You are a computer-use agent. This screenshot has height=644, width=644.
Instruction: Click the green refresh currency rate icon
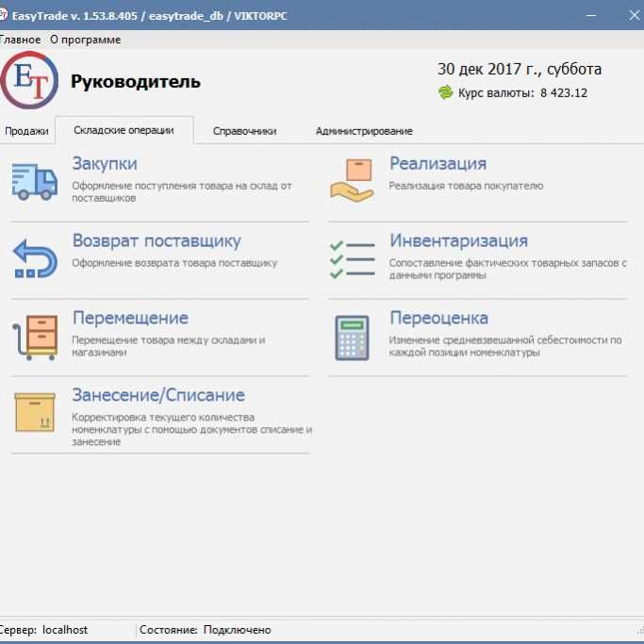click(445, 92)
